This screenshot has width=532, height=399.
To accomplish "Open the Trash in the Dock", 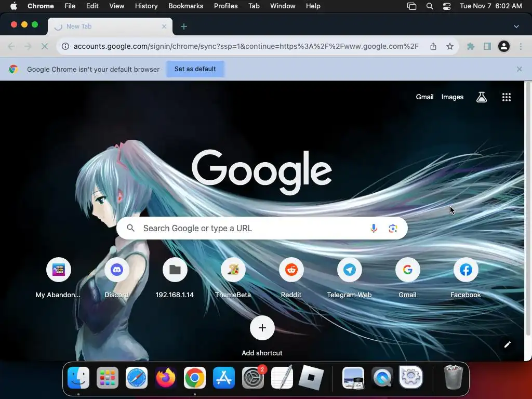I will [453, 378].
